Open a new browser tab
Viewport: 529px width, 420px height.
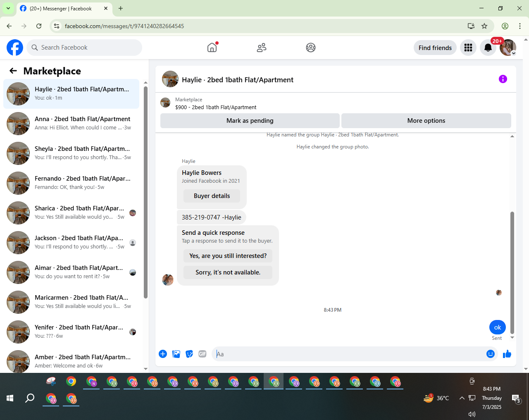[x=121, y=8]
